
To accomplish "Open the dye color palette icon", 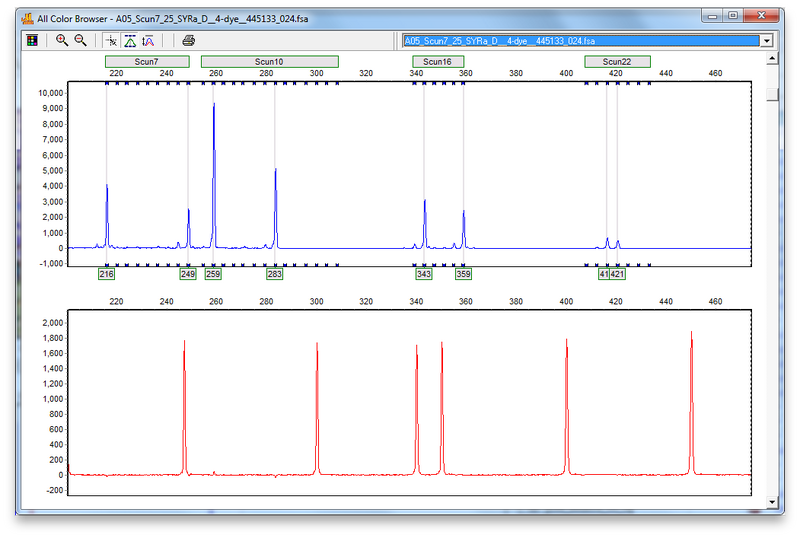I will point(32,40).
